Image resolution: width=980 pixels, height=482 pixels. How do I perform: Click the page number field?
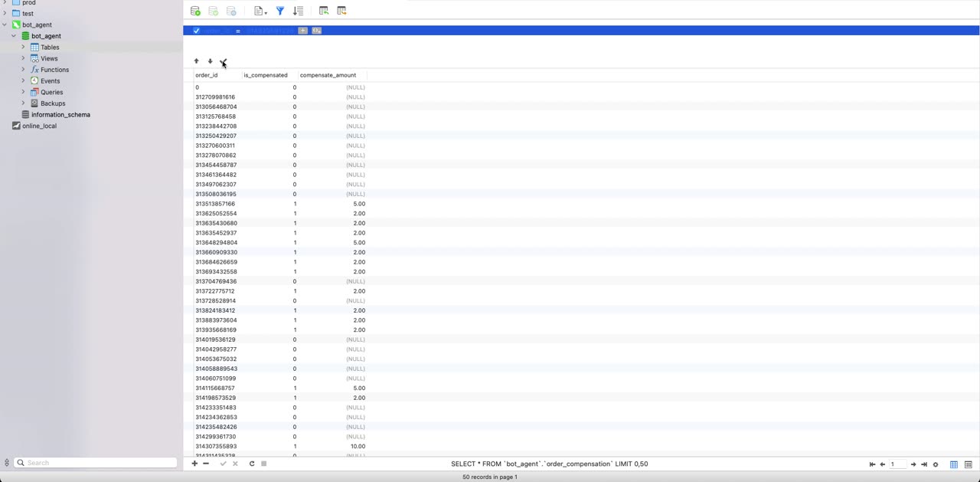click(897, 464)
